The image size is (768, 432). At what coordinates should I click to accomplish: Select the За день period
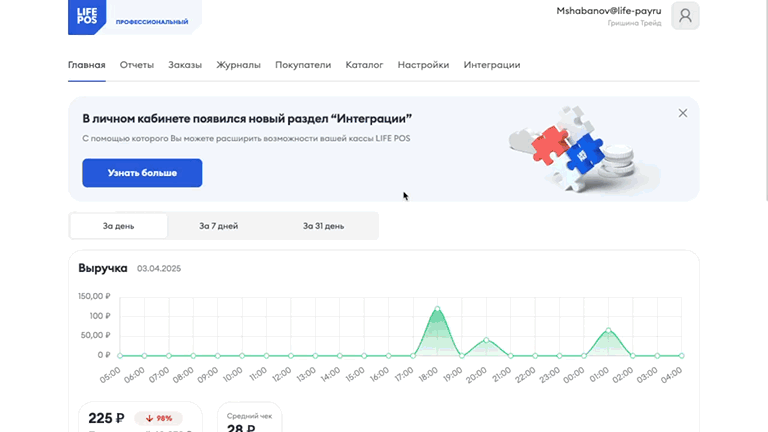(119, 226)
